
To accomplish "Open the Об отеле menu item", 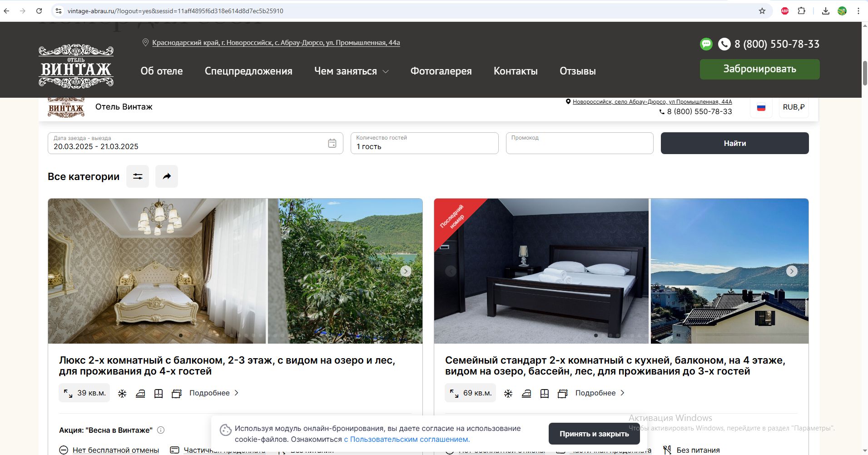I will click(x=162, y=71).
